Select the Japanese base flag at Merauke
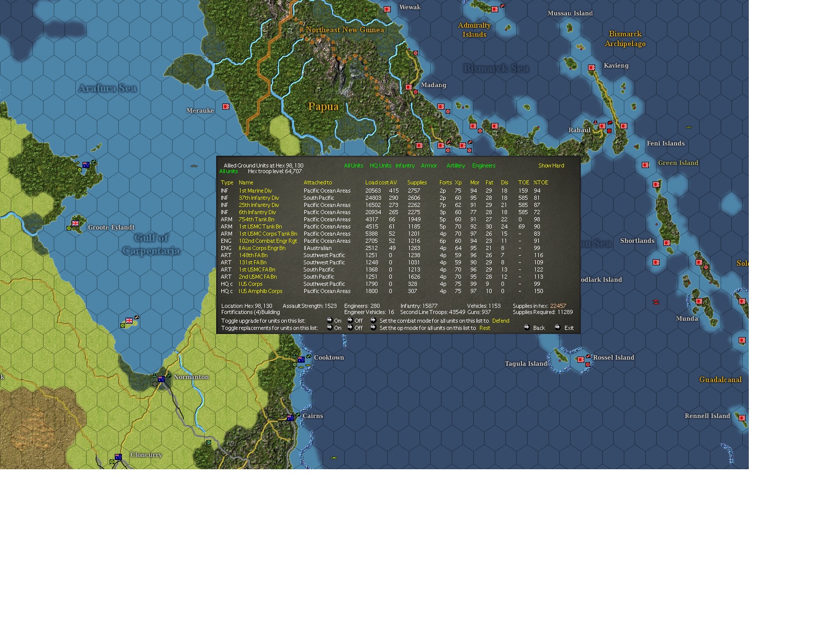The image size is (840, 627). click(x=226, y=107)
